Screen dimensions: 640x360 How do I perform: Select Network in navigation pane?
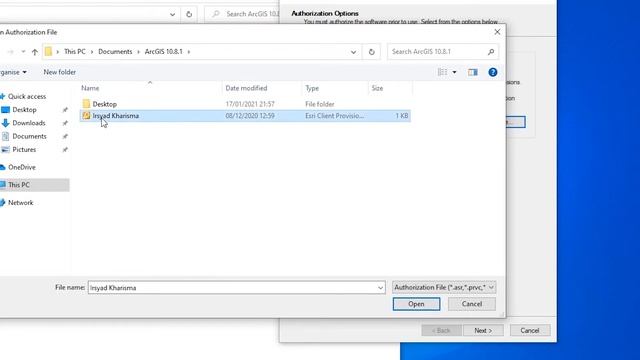[20, 202]
